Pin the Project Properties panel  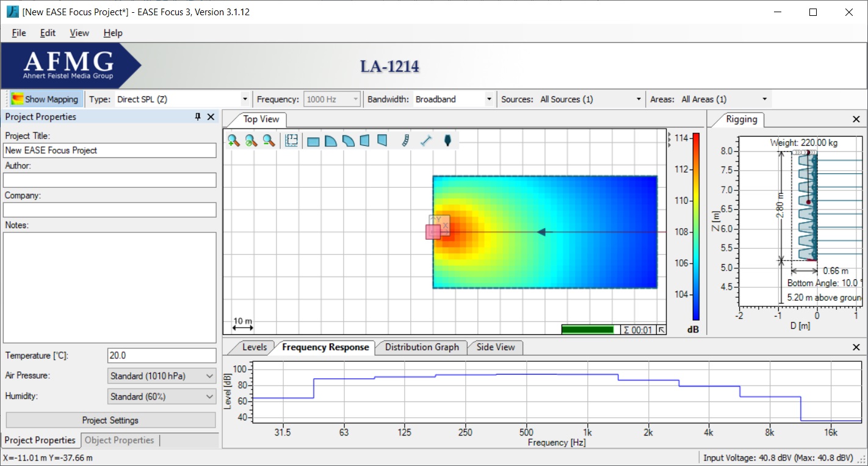[198, 116]
